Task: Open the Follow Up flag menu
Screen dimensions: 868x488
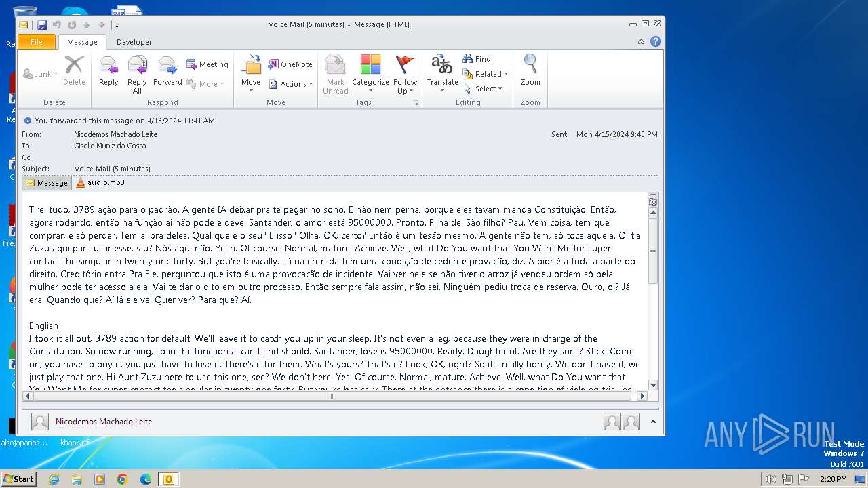Action: click(405, 75)
